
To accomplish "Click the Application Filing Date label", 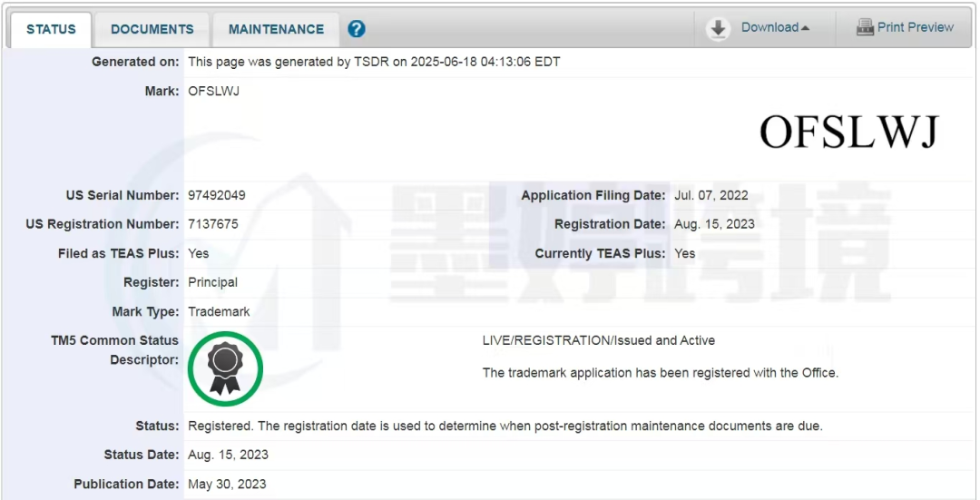I will pos(593,195).
